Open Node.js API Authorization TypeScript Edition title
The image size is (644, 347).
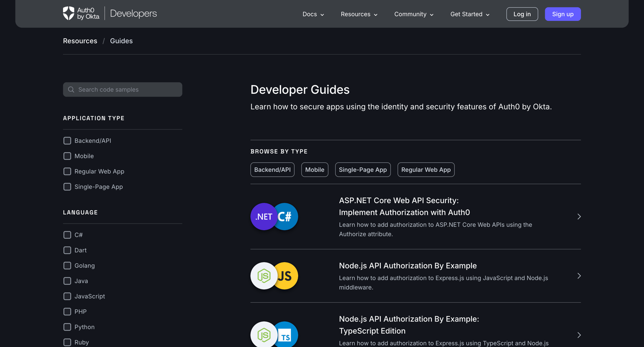[x=409, y=325]
